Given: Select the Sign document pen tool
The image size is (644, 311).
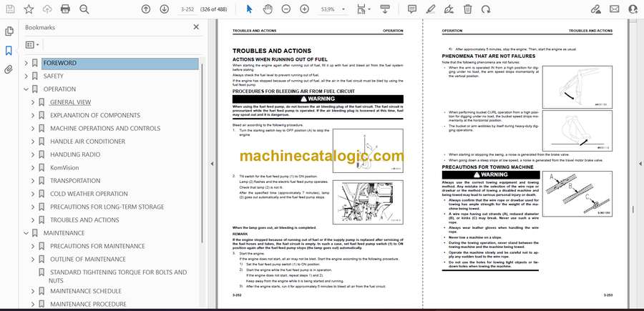Looking at the screenshot, I should [449, 9].
